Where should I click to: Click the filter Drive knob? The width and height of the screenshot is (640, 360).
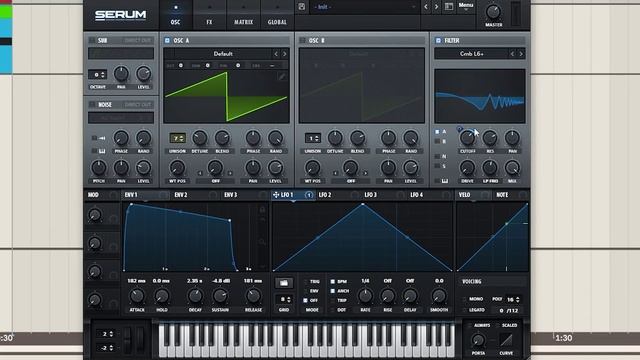pyautogui.click(x=467, y=167)
